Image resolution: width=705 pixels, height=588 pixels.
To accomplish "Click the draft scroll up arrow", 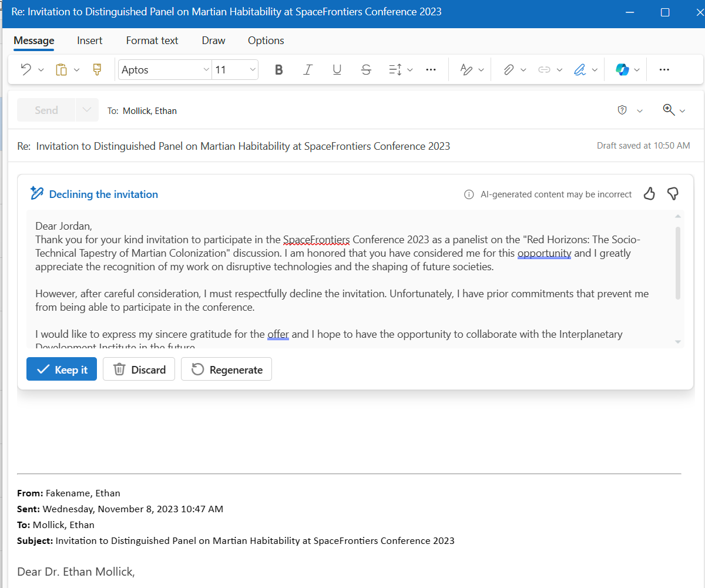I will (x=678, y=216).
